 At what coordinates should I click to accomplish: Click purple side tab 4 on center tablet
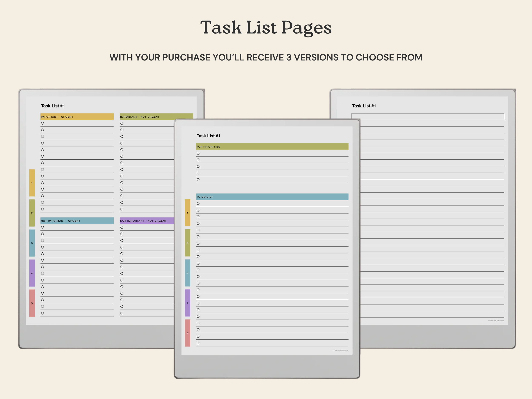pyautogui.click(x=187, y=303)
